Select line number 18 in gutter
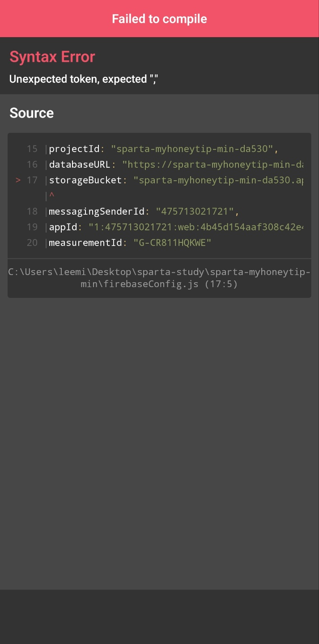Screen dimensions: 319x644 pyautogui.click(x=32, y=212)
